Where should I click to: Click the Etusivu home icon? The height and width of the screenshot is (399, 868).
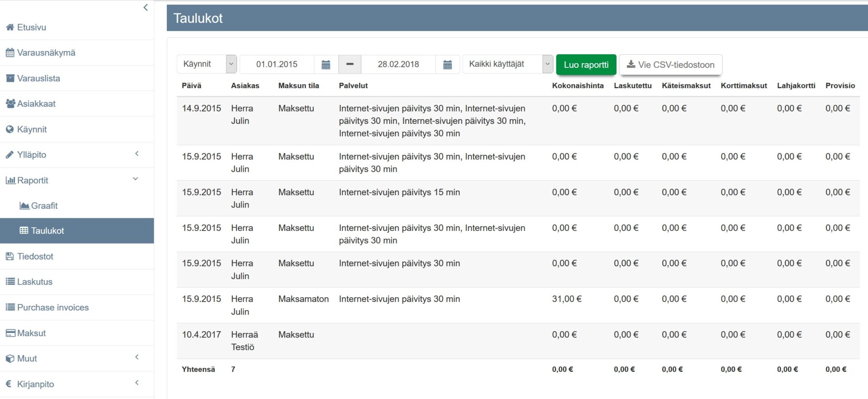coord(10,28)
